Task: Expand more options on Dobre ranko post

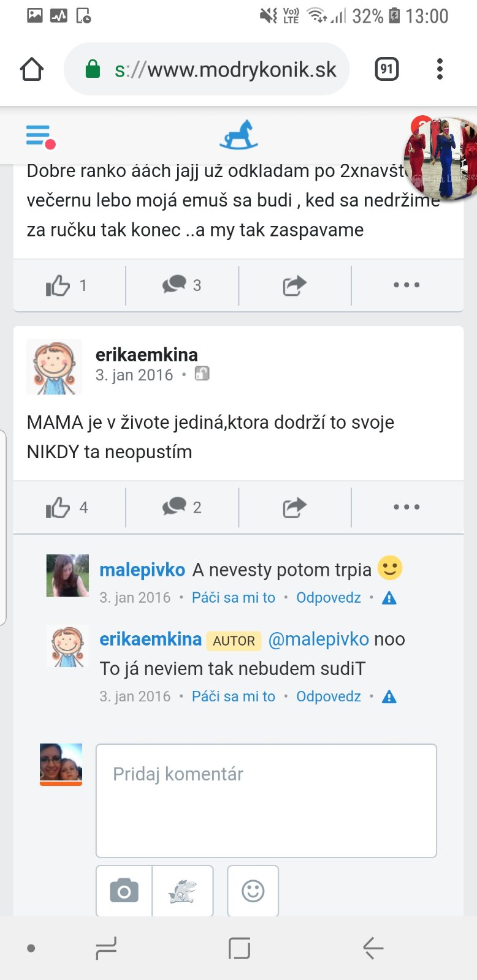Action: point(406,285)
